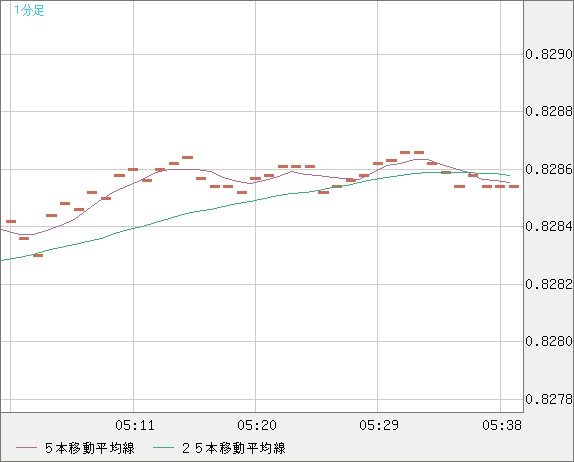Click the highest price bar near 05:31
The width and height of the screenshot is (574, 462).
coord(405,152)
